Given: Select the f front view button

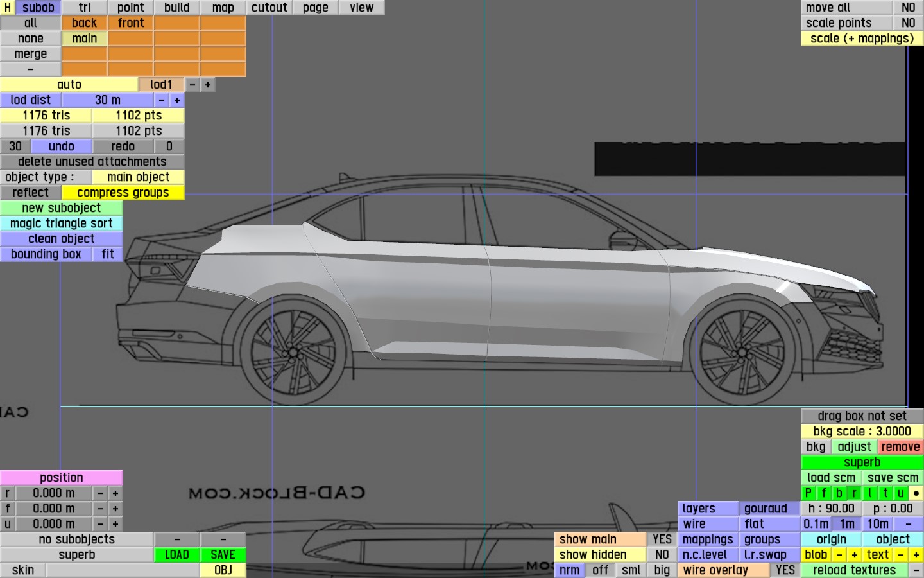Looking at the screenshot, I should point(824,493).
